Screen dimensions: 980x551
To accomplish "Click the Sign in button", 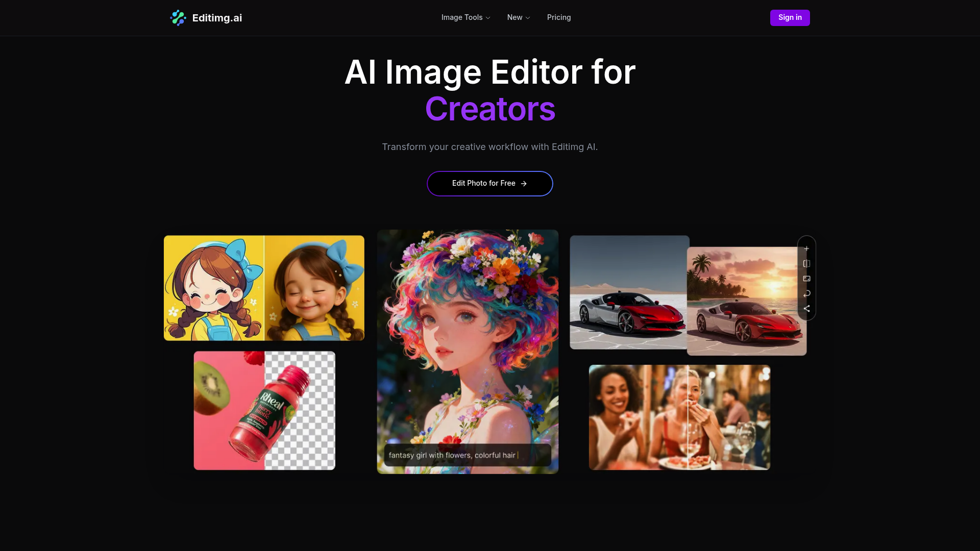I will (790, 17).
